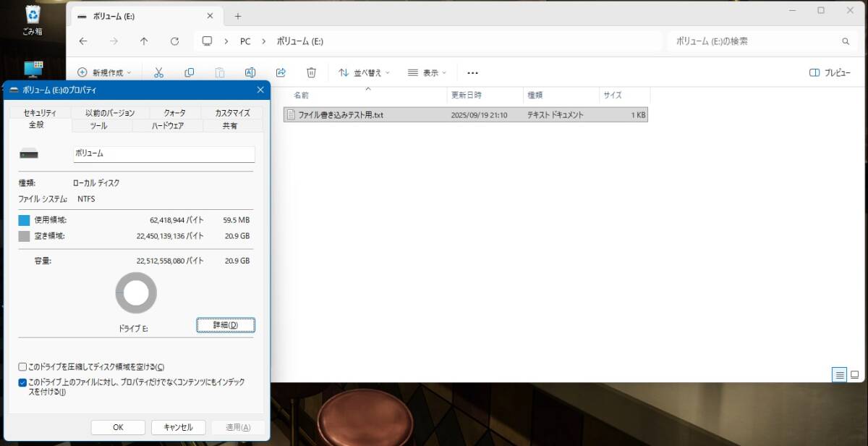Click ボリューム (E:) in the address breadcrumb

(300, 41)
